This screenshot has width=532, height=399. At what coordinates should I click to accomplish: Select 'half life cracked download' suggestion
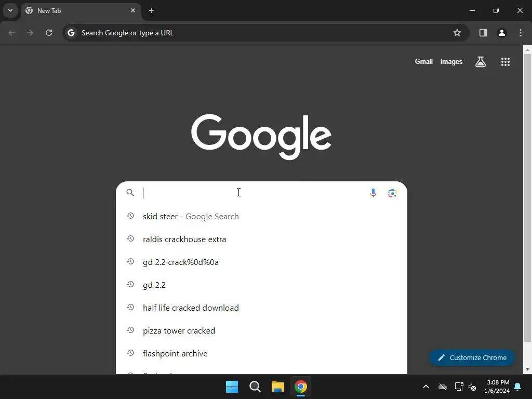point(261,308)
